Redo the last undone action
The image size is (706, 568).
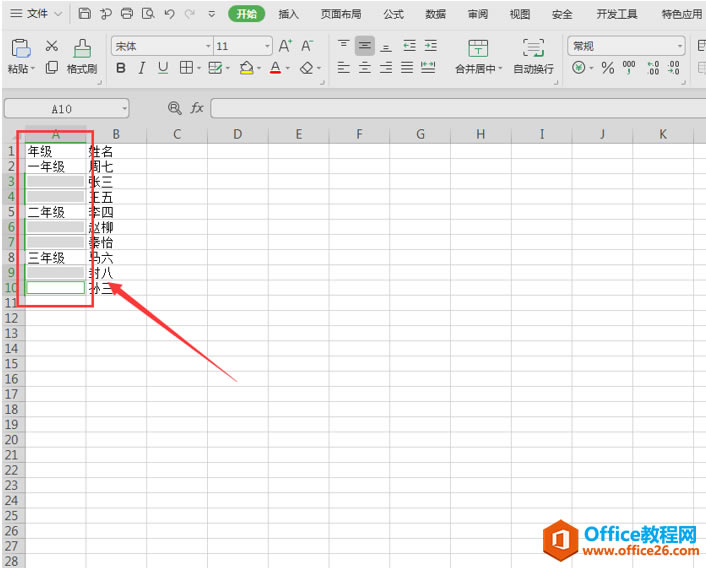click(190, 14)
